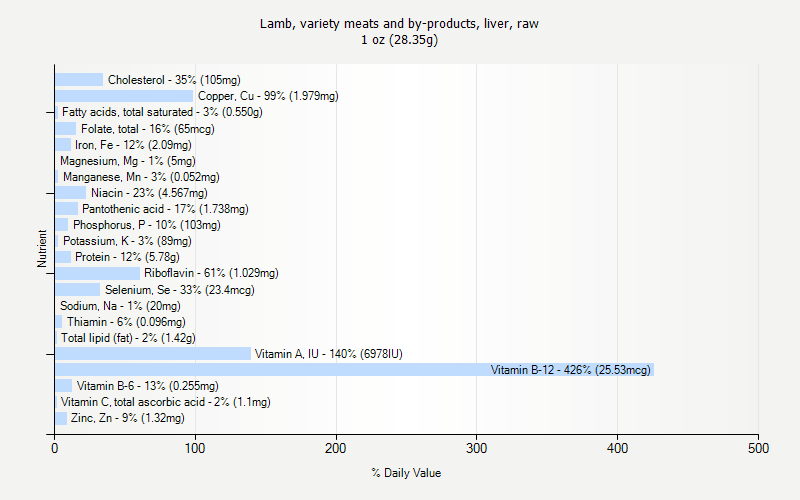This screenshot has height=500, width=800.
Task: Click the Selenium, Se - 33% label
Action: pos(180,290)
